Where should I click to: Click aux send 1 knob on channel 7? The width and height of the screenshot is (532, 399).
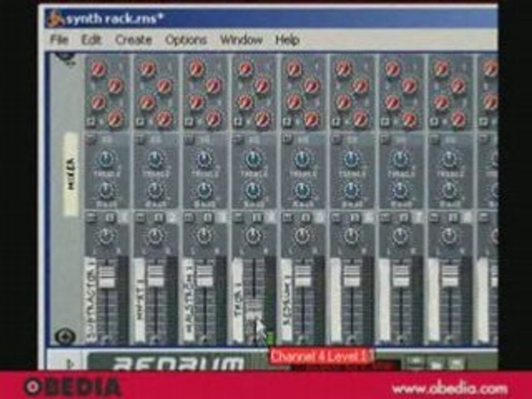tap(391, 70)
